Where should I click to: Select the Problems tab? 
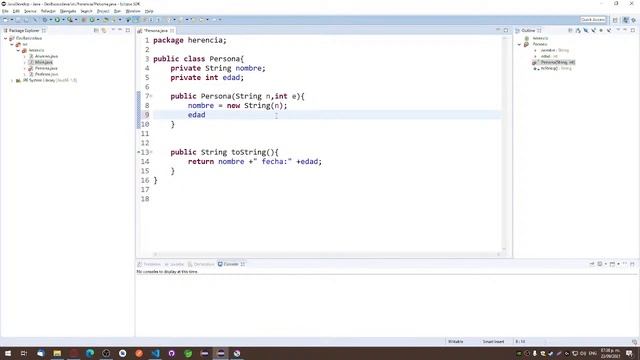pyautogui.click(x=149, y=264)
